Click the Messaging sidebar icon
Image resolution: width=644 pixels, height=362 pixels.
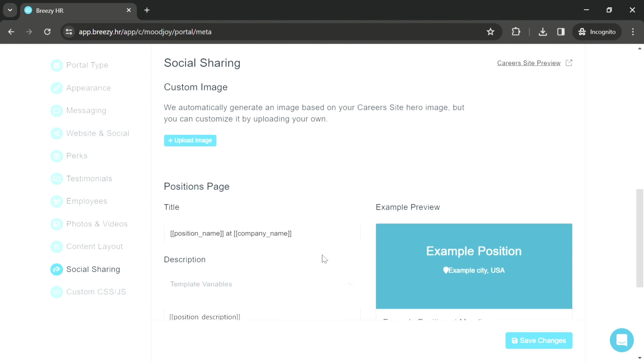pos(57,110)
